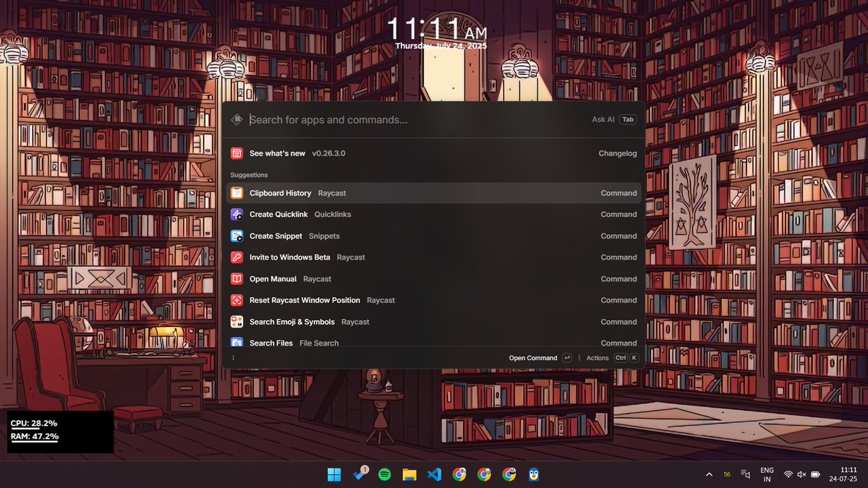Click the Changelog link
The width and height of the screenshot is (868, 488).
(618, 153)
